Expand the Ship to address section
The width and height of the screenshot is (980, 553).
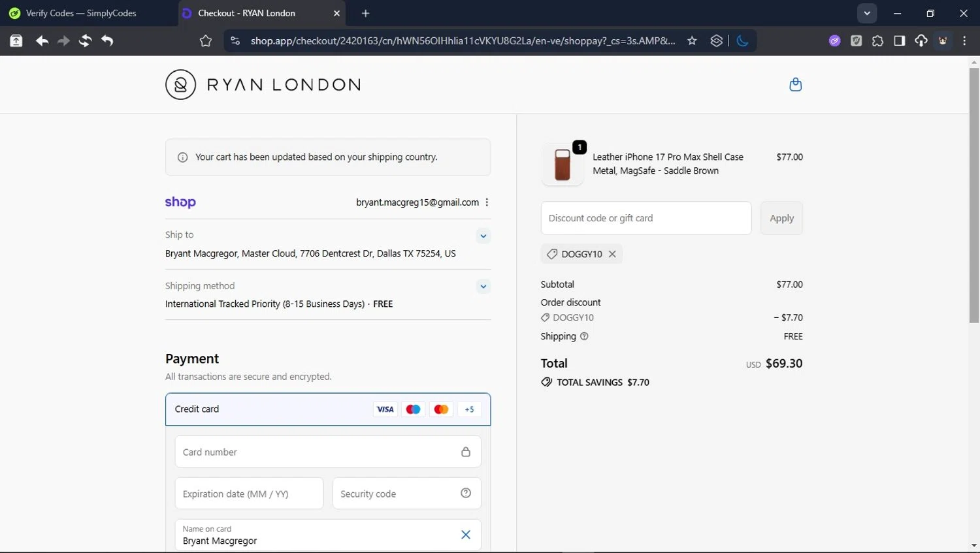[483, 236]
